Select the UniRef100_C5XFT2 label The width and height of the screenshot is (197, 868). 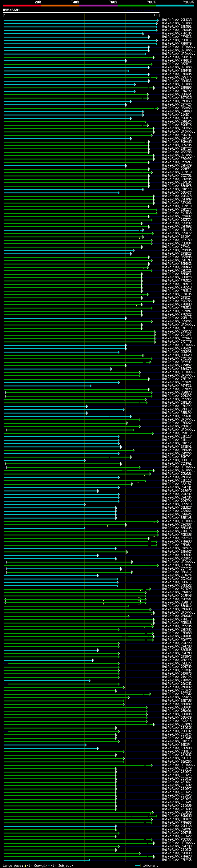177,433
